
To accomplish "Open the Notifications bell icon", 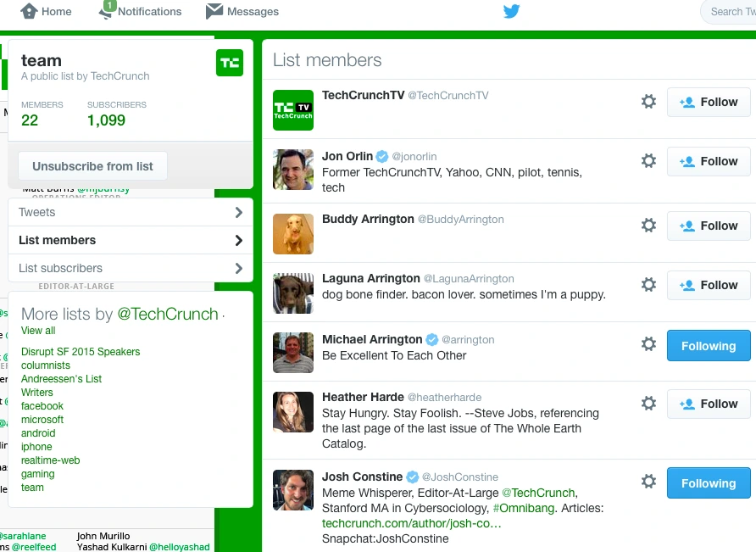I will coord(106,12).
